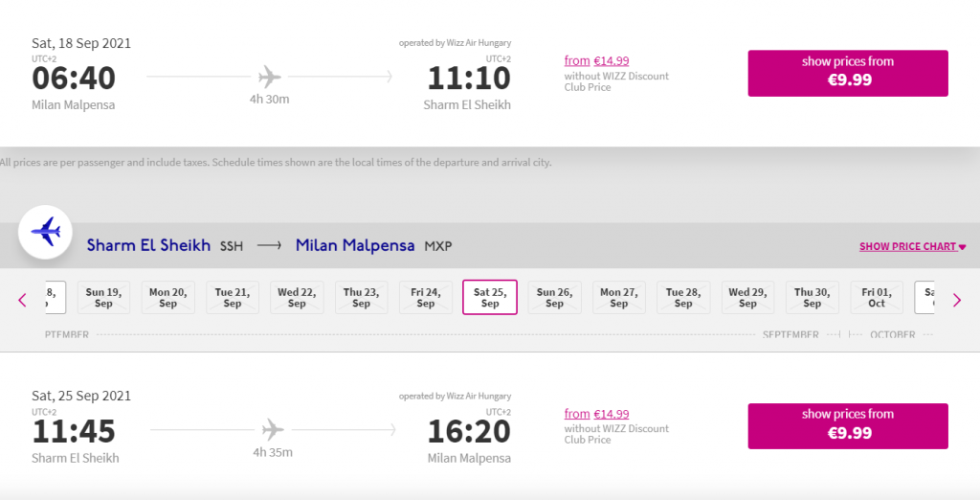Show prices for the 06:40 Milan flight
Viewport: 980px width, 500px height.
[x=848, y=73]
